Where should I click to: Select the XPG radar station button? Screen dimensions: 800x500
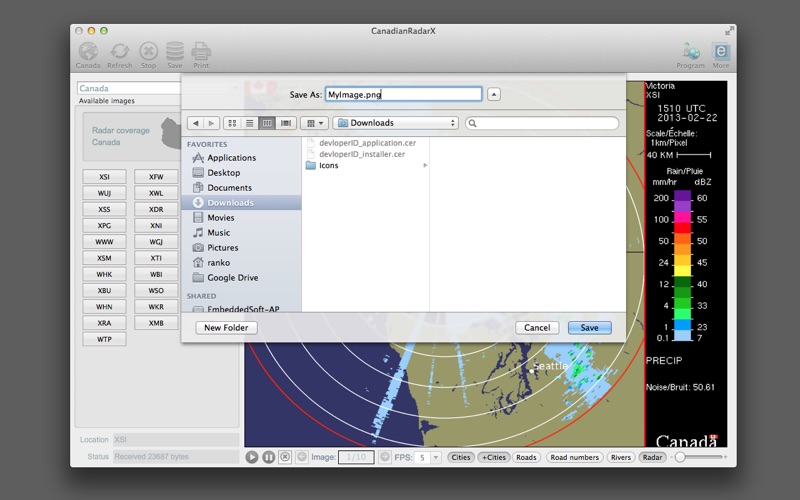click(x=104, y=226)
